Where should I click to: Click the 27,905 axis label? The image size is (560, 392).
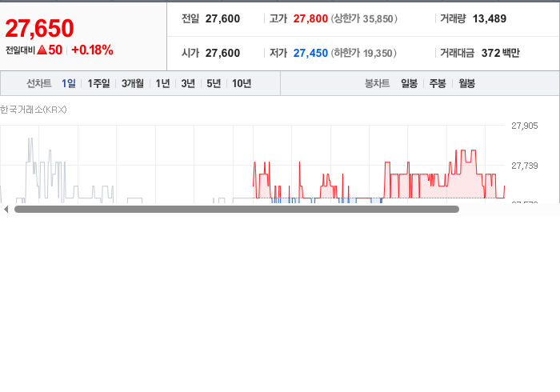point(524,126)
